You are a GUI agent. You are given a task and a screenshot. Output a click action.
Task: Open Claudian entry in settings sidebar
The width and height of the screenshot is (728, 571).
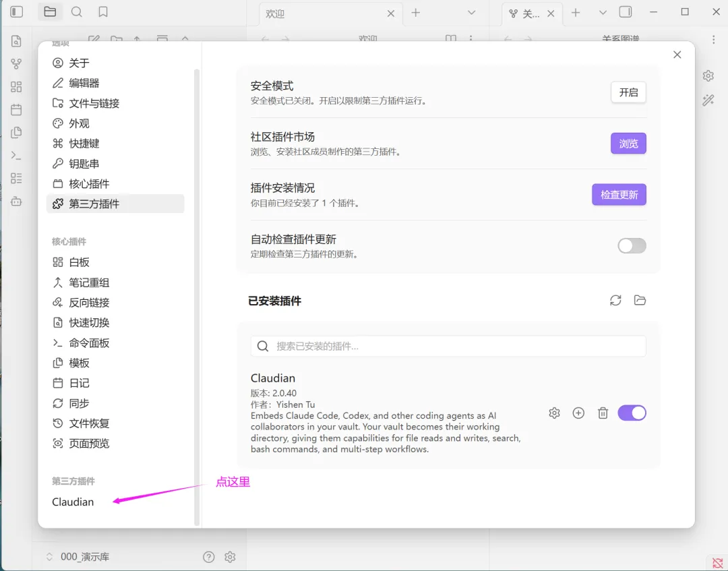tap(116, 502)
